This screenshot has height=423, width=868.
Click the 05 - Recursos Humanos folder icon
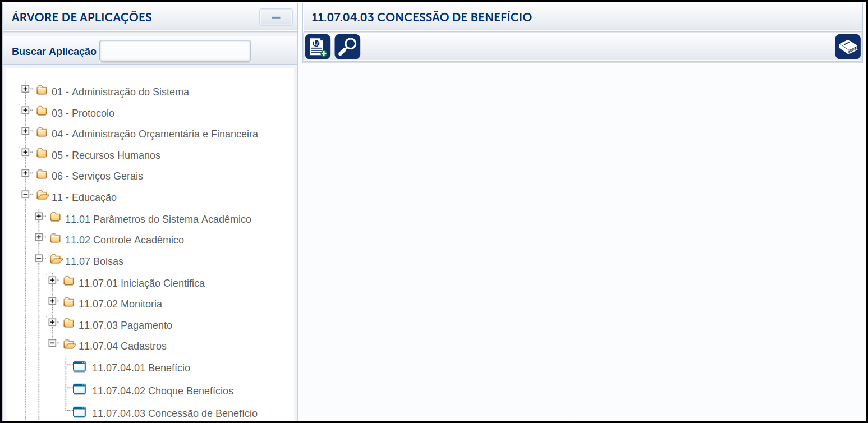pyautogui.click(x=42, y=153)
